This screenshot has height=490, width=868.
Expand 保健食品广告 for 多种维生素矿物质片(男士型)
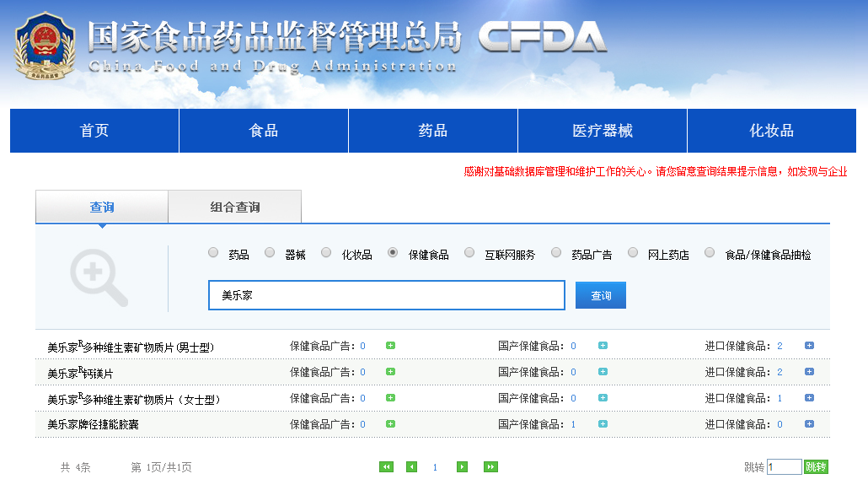click(x=390, y=345)
